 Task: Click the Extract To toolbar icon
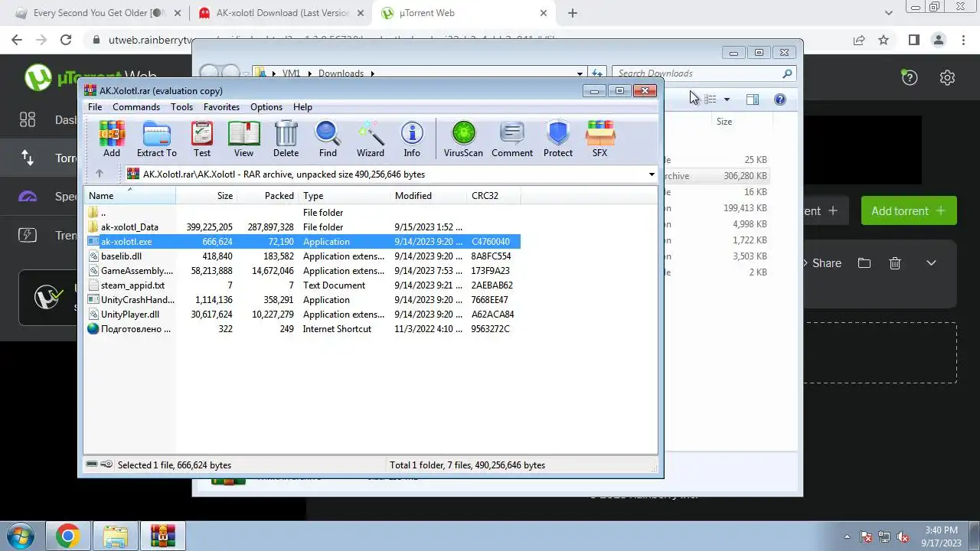pyautogui.click(x=156, y=139)
